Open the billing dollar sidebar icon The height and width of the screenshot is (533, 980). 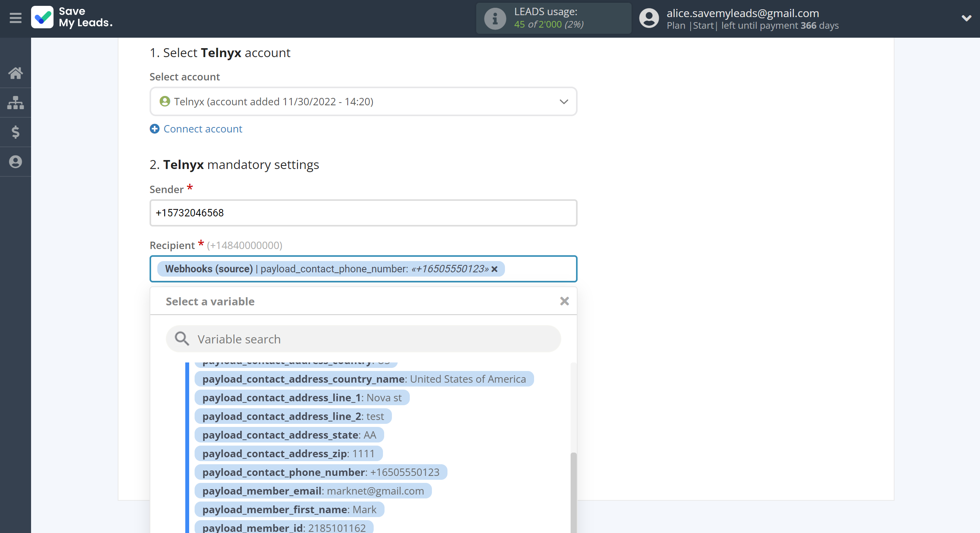point(16,132)
